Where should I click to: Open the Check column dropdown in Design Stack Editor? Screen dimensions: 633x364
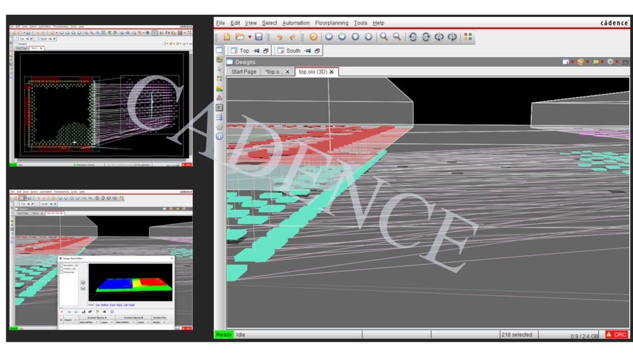76,320
